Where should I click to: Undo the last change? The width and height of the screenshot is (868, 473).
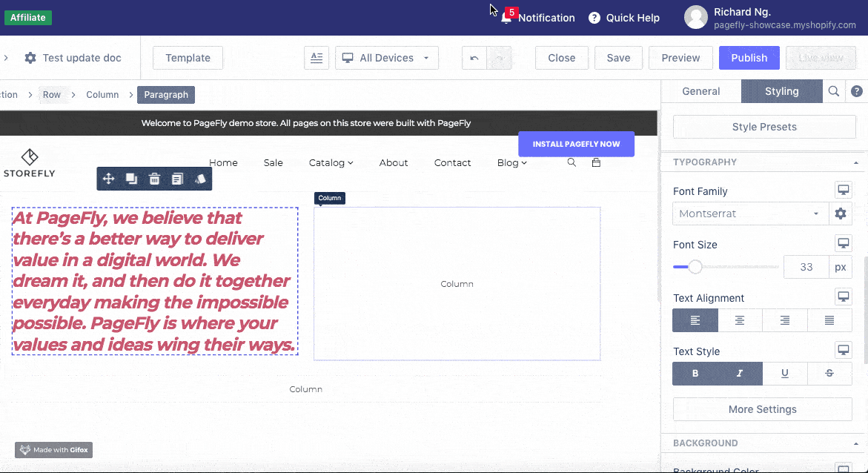pyautogui.click(x=474, y=58)
